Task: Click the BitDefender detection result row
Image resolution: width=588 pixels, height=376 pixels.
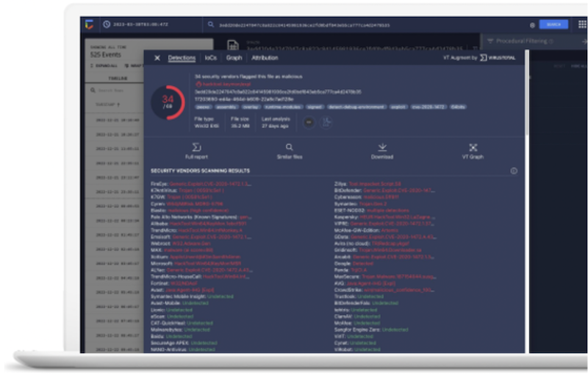Action: tap(384, 191)
